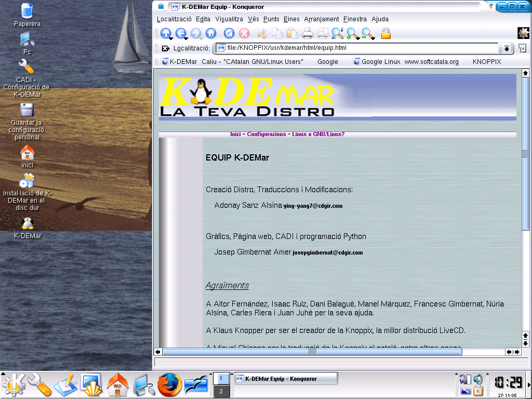Click Guardar la configuració personal desktop icon

26,122
